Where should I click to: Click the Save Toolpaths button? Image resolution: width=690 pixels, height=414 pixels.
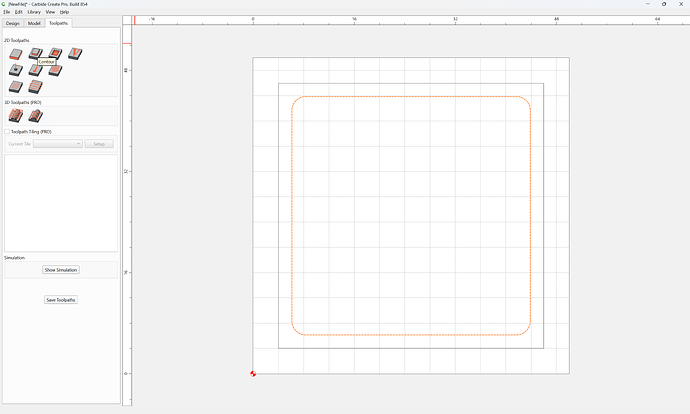point(61,300)
